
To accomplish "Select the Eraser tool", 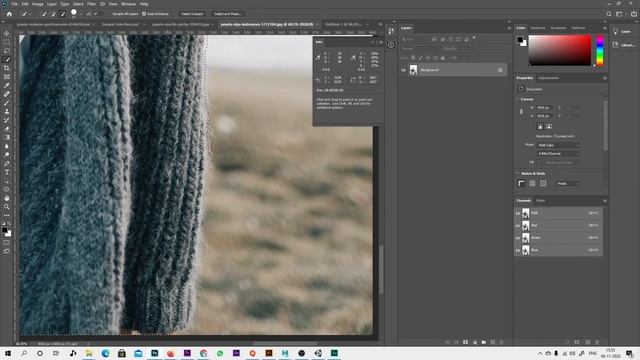I will [7, 129].
